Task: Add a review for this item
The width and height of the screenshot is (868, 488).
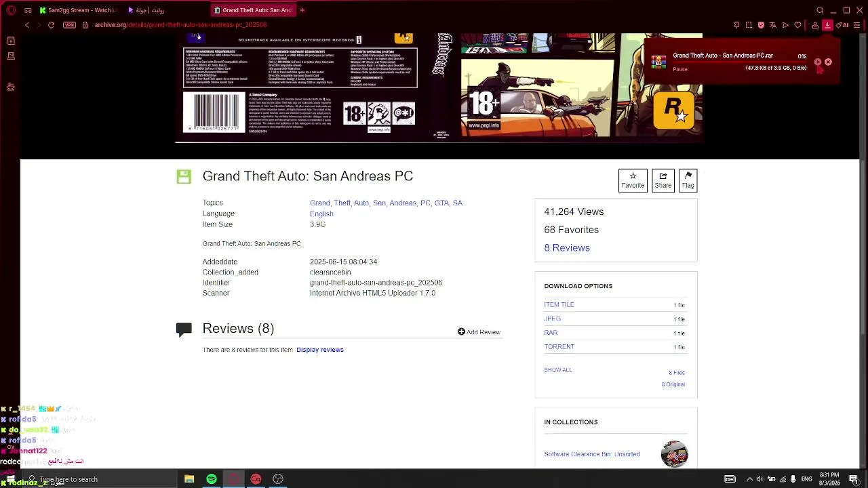Action: click(479, 332)
